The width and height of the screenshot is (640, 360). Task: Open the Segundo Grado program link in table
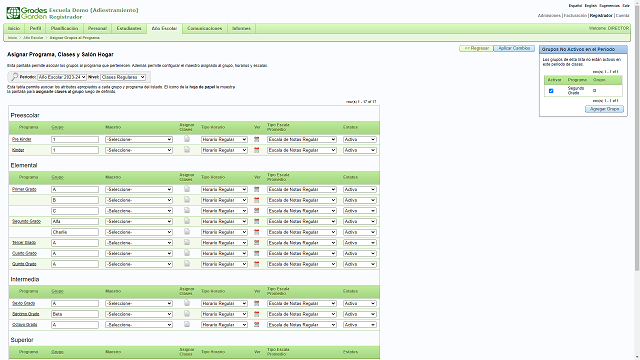(x=26, y=221)
